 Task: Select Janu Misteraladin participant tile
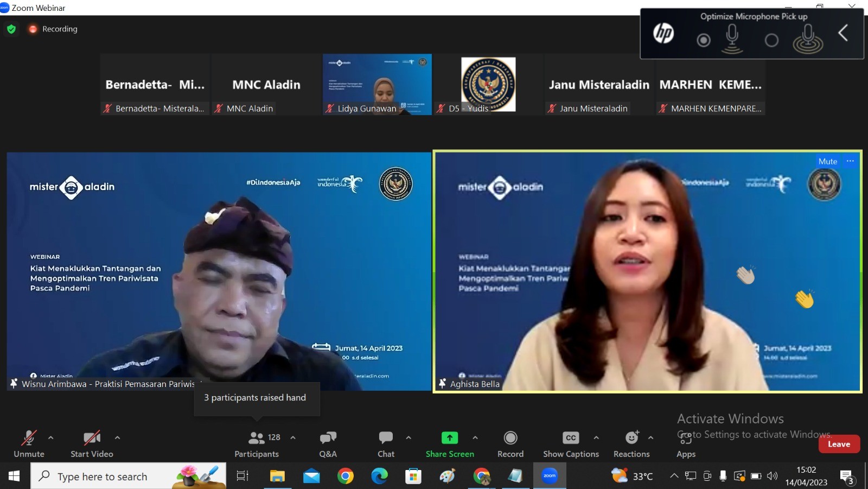click(599, 84)
